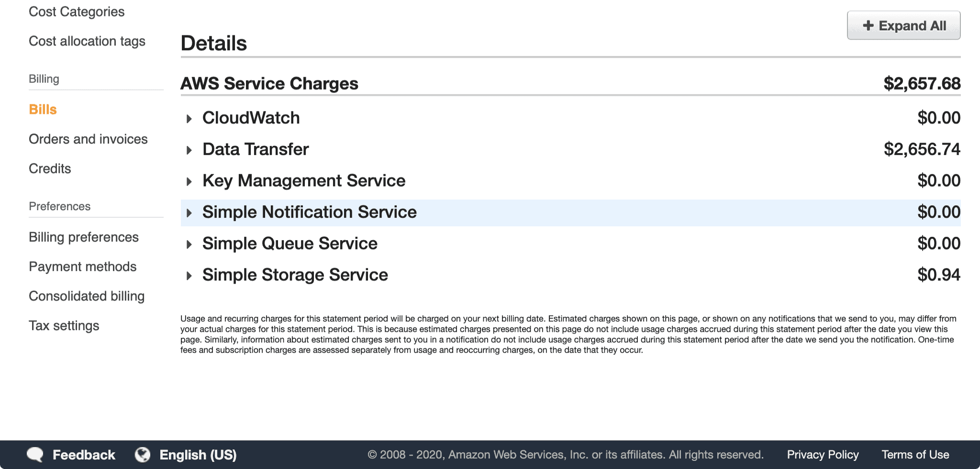
Task: Click the Expand All button
Action: point(903,25)
